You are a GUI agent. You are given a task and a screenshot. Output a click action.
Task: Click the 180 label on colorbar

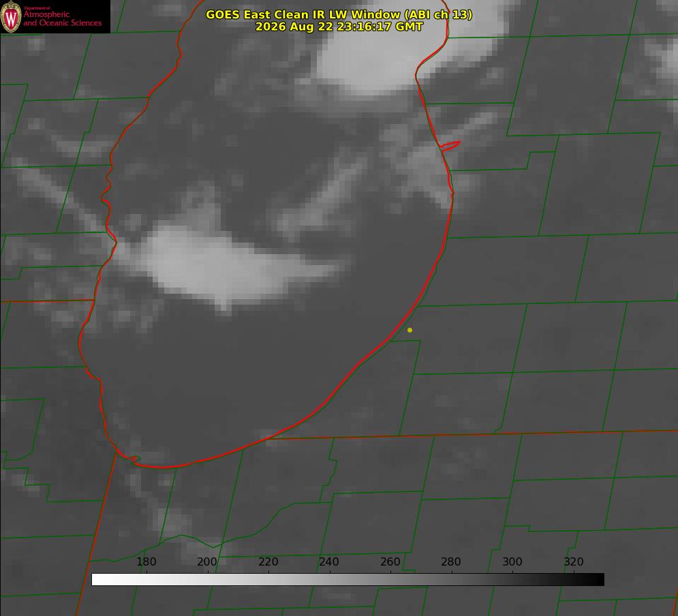tap(146, 561)
